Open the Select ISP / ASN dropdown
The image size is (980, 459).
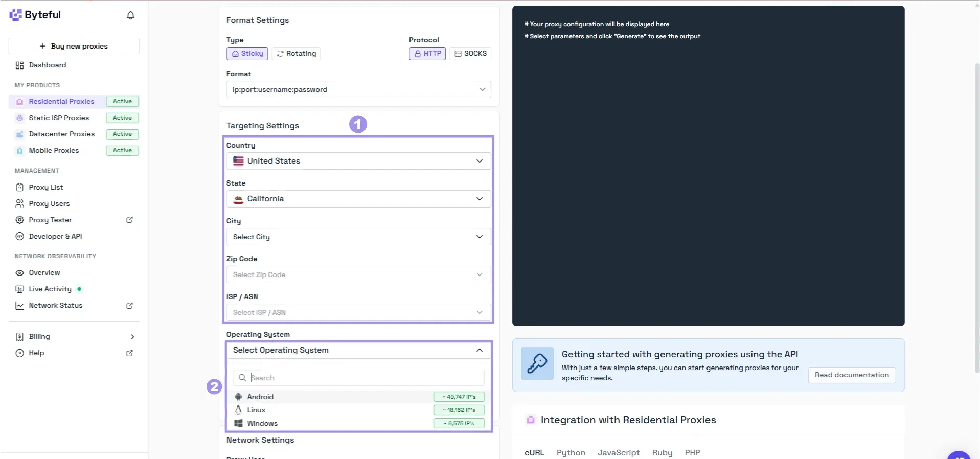coord(358,312)
